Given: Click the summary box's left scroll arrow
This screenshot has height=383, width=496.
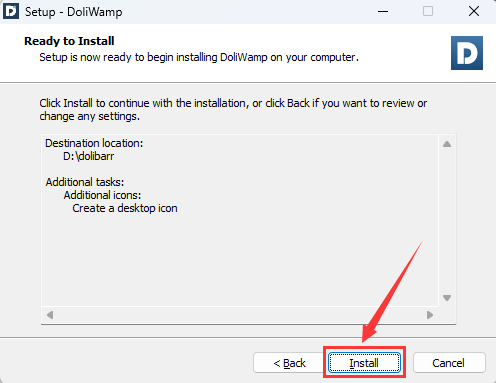Looking at the screenshot, I should point(50,315).
